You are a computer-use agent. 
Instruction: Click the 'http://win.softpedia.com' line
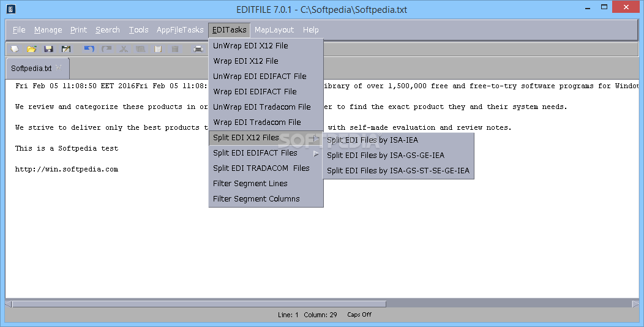(67, 169)
